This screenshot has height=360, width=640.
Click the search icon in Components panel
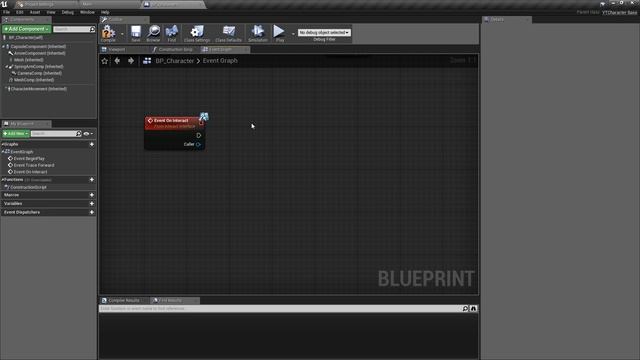click(x=92, y=29)
